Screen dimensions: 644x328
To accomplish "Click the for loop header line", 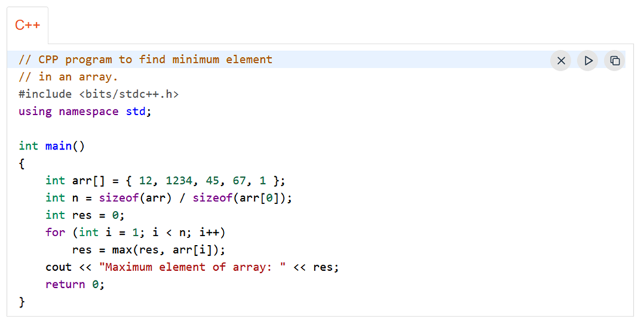I will (x=135, y=233).
